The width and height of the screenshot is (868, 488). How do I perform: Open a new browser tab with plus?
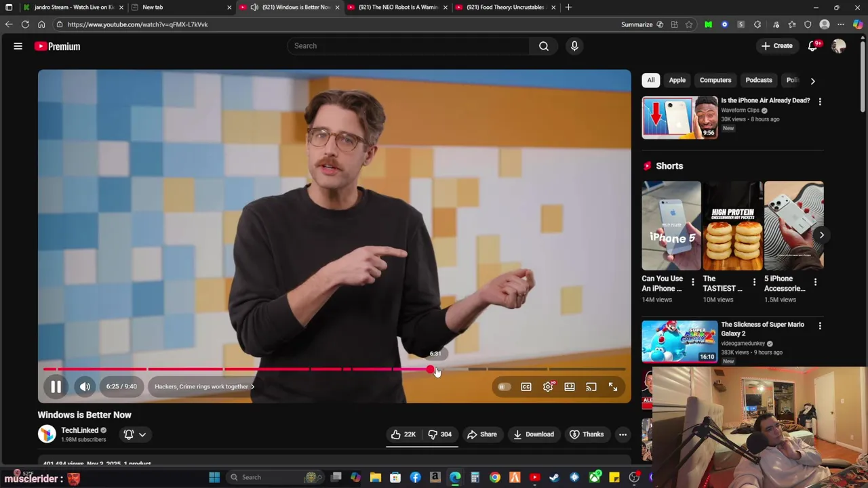(568, 7)
